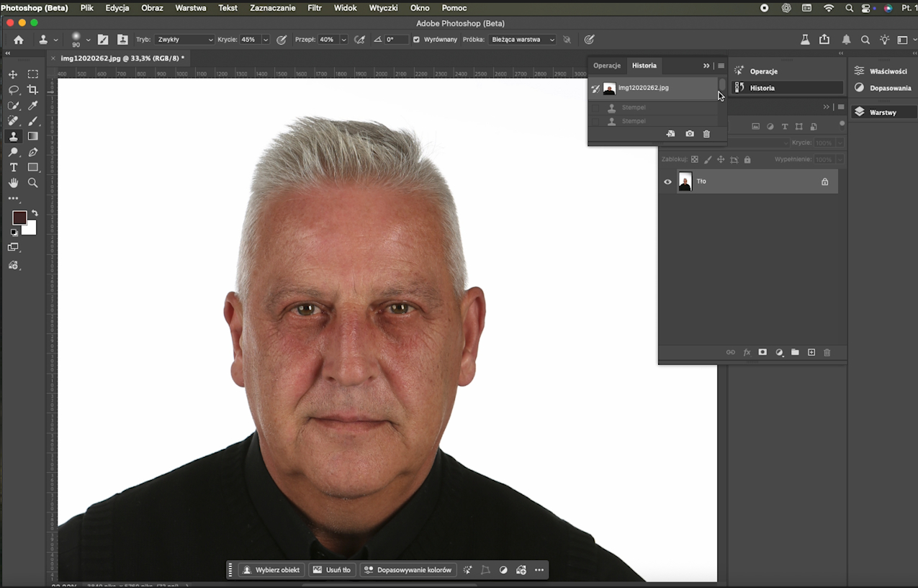Choose the Lasso tool

pos(13,90)
